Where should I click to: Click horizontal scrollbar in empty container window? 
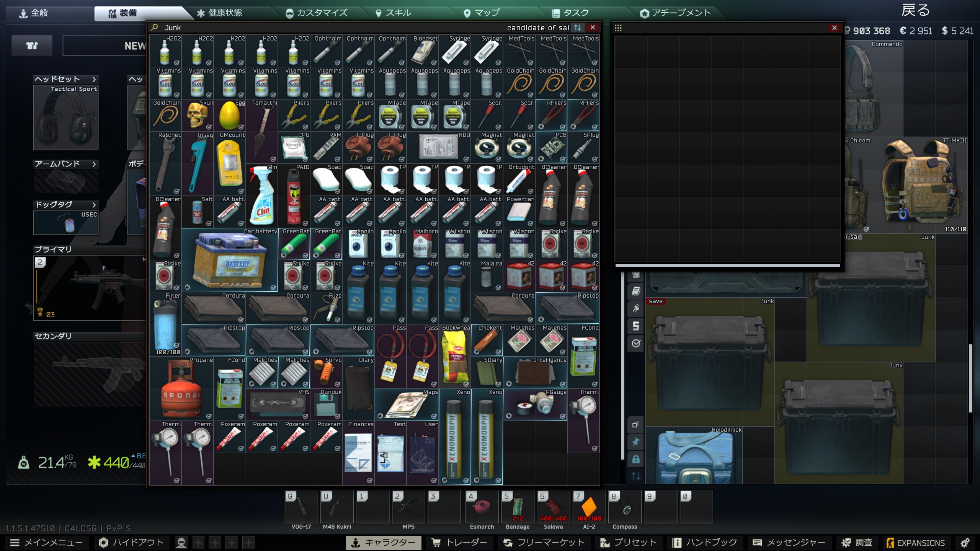[727, 265]
